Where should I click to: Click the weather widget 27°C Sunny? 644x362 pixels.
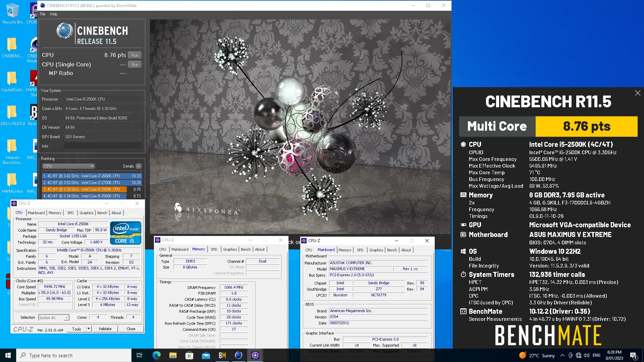coord(537,355)
